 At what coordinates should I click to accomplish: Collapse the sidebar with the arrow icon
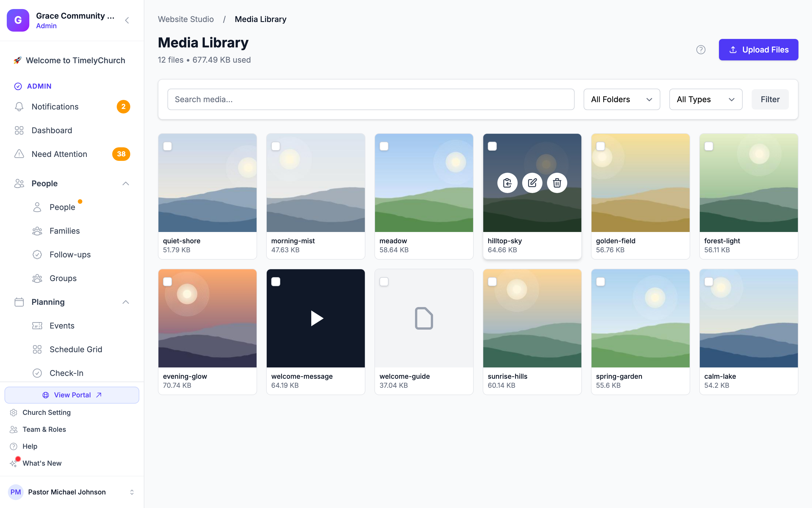pyautogui.click(x=127, y=20)
